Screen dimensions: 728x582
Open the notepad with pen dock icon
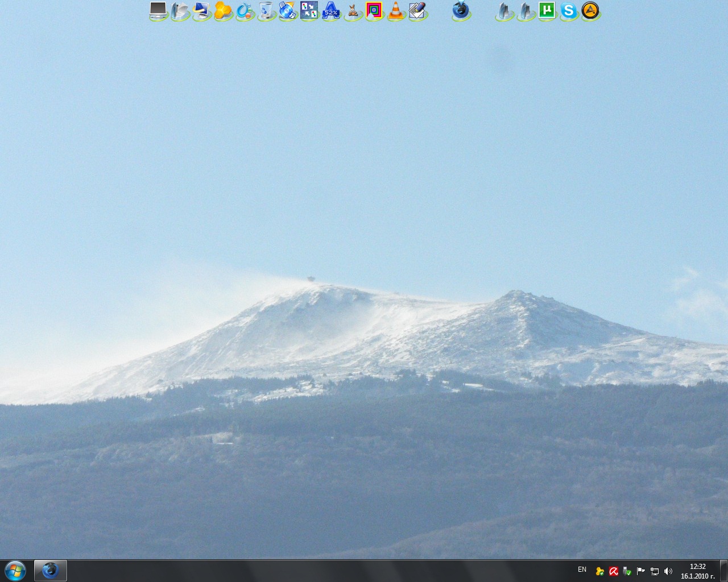coord(417,11)
